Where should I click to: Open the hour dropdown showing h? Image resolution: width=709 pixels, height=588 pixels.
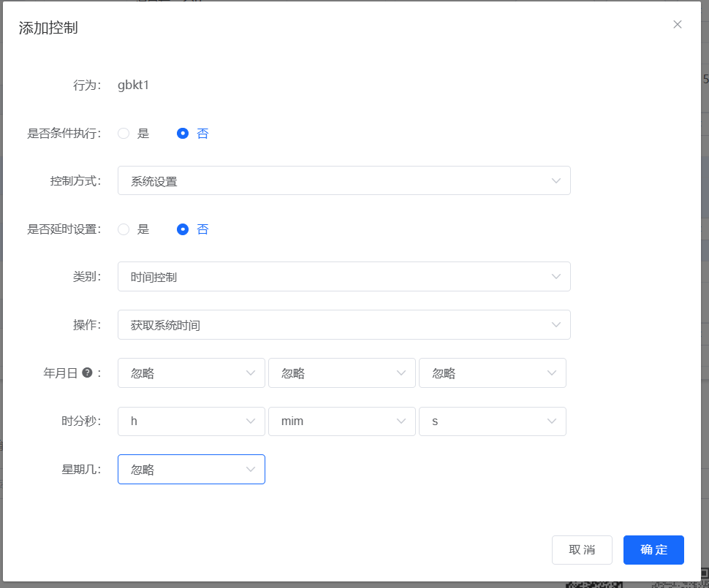tap(191, 421)
